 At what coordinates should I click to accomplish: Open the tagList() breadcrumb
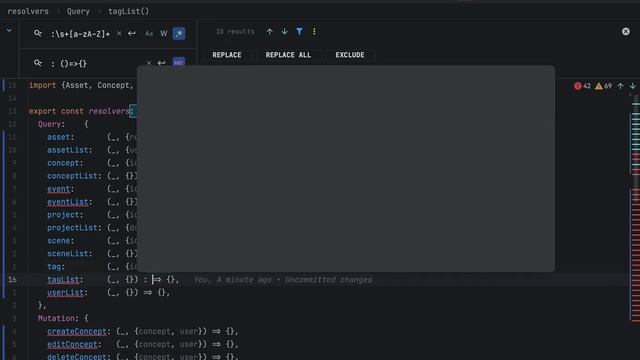pyautogui.click(x=128, y=11)
